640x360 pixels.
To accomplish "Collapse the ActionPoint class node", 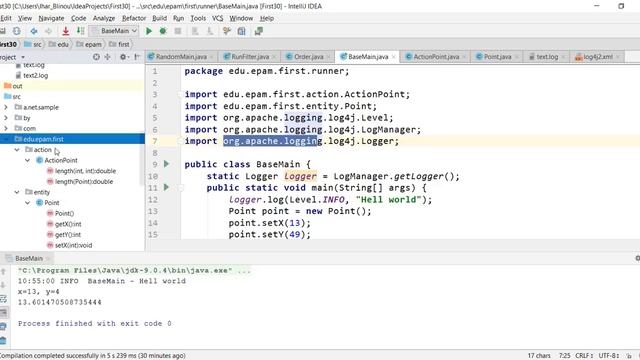I will pos(27,160).
